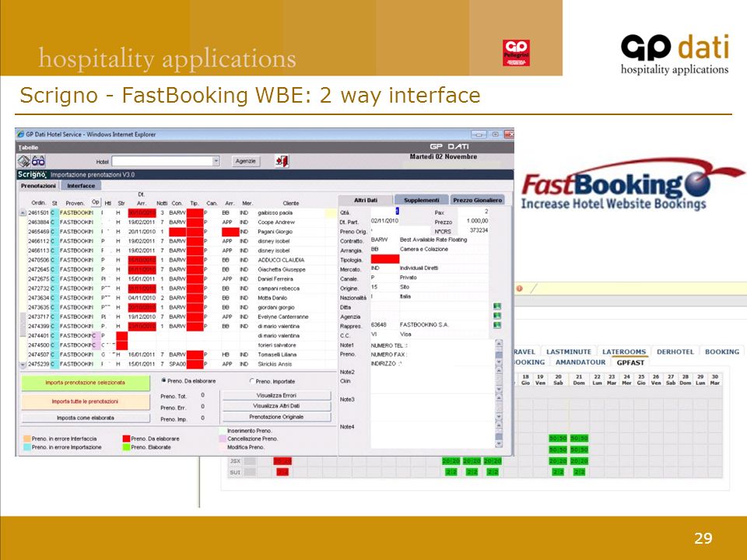This screenshot has height=560, width=747.
Task: Click the red Tipologia field in details
Action: pos(385,258)
